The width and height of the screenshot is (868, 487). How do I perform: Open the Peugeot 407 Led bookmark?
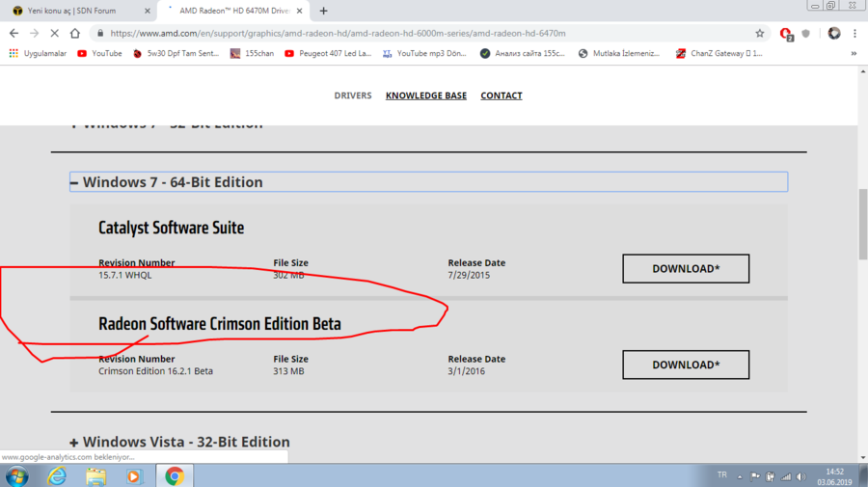pos(328,54)
